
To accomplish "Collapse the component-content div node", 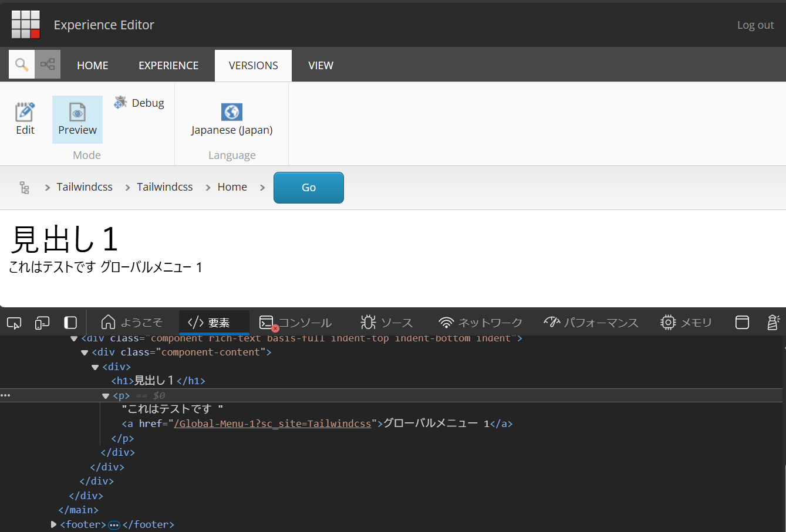I will (85, 353).
